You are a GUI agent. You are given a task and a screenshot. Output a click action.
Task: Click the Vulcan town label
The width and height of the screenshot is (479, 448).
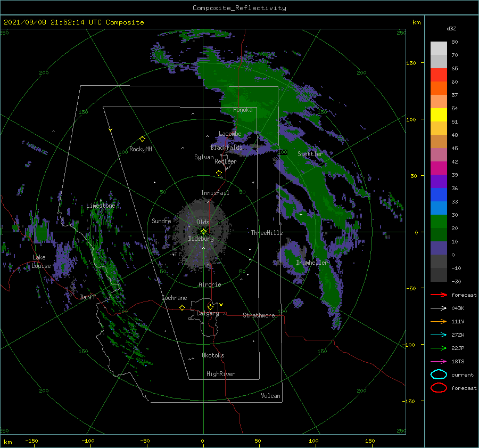pos(270,396)
